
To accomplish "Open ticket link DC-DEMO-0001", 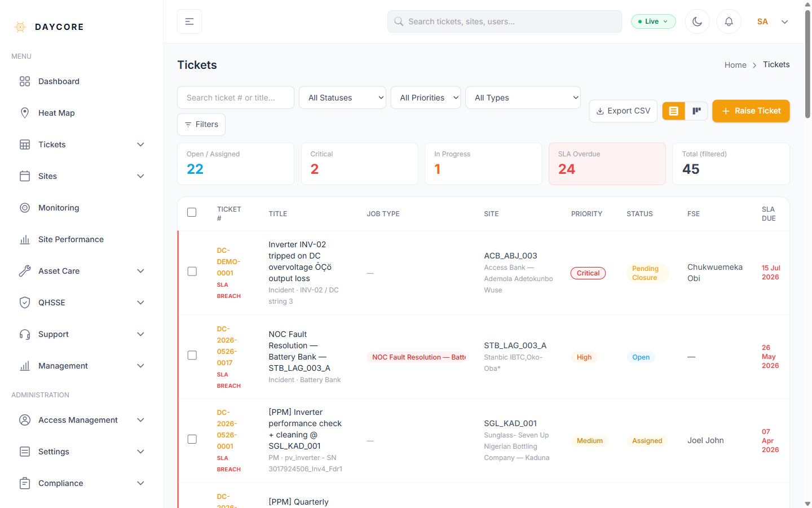I will pos(228,262).
